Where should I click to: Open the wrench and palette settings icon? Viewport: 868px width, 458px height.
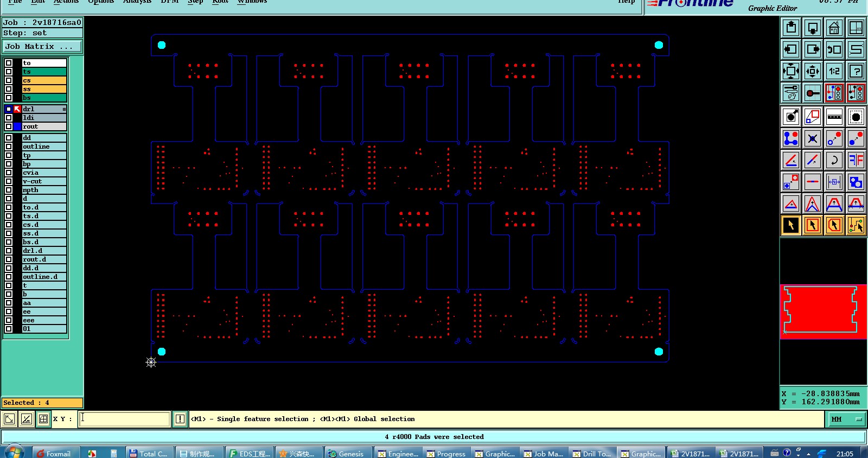[791, 93]
